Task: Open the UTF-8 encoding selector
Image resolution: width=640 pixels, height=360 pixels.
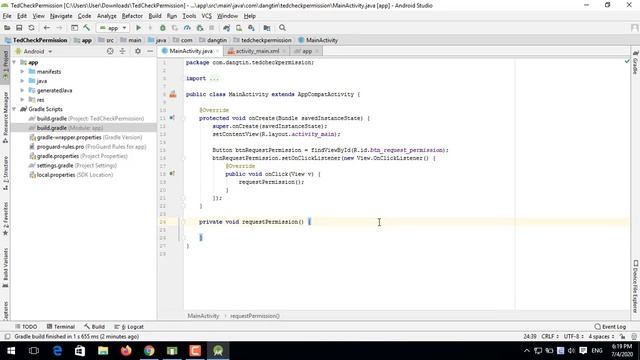Action: tap(573, 336)
